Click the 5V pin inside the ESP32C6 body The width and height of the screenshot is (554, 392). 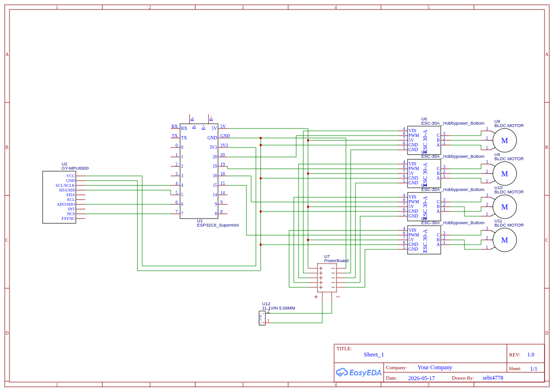[x=214, y=128]
